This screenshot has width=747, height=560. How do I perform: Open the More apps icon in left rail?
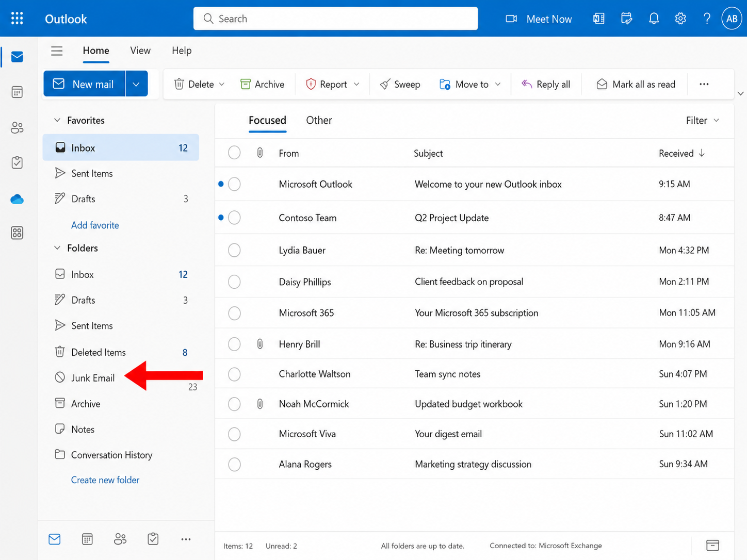coord(17,233)
